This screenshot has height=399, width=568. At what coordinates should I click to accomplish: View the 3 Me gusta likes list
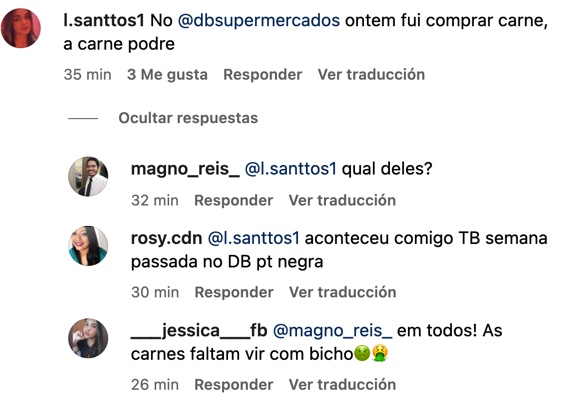coord(167,75)
